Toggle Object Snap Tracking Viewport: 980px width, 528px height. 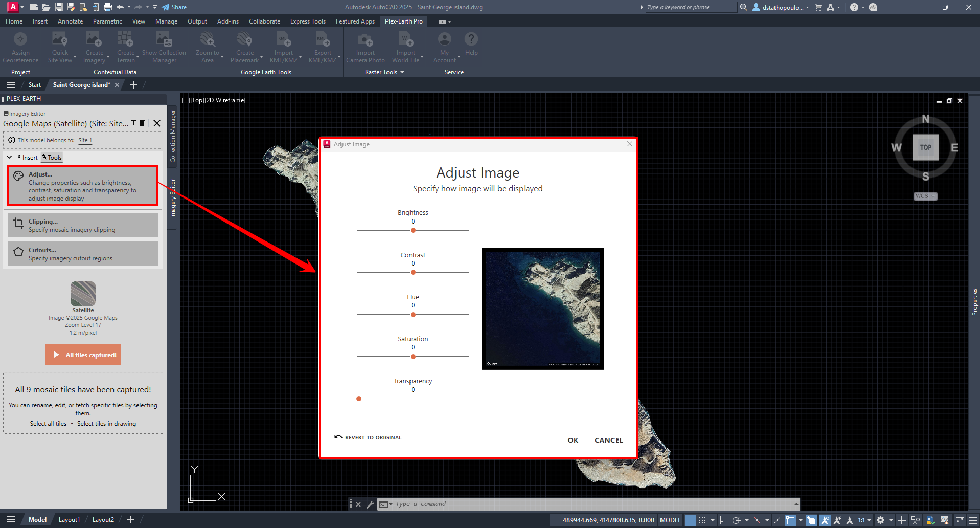coord(778,520)
